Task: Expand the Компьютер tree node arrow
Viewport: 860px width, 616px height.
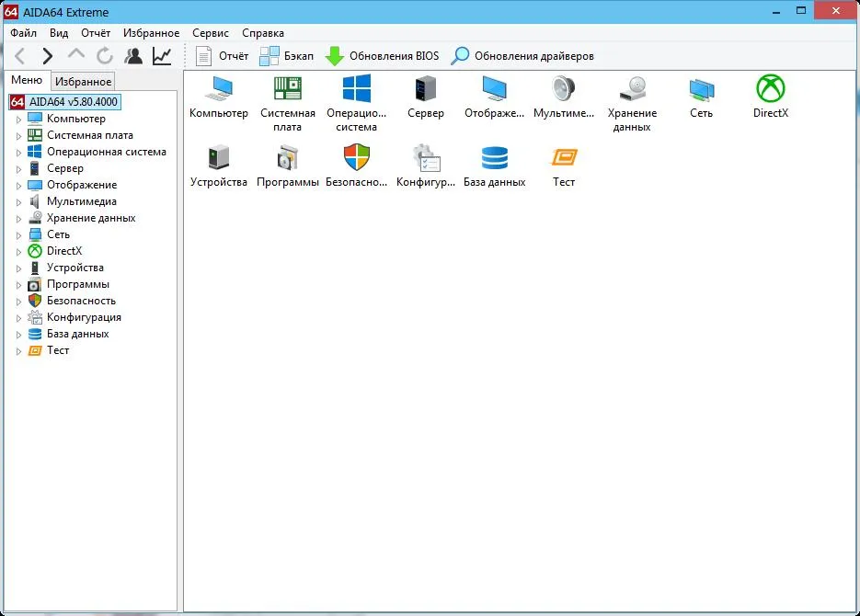Action: click(x=18, y=120)
